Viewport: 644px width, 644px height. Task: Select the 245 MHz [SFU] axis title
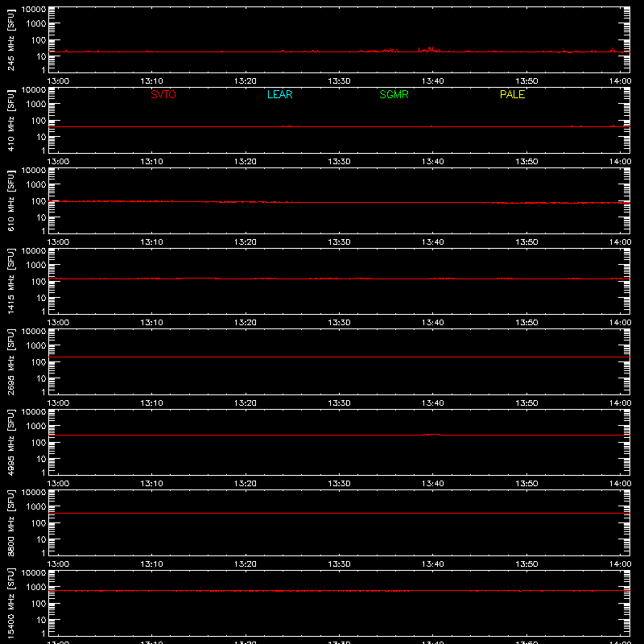pos(10,40)
